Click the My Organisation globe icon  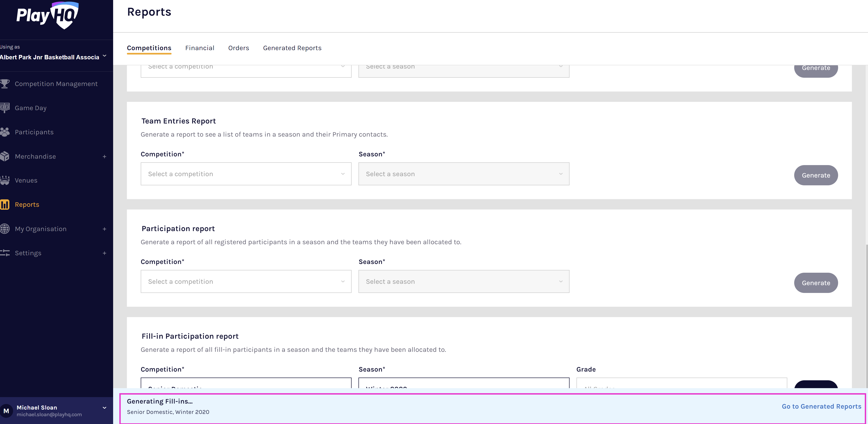[x=5, y=229]
